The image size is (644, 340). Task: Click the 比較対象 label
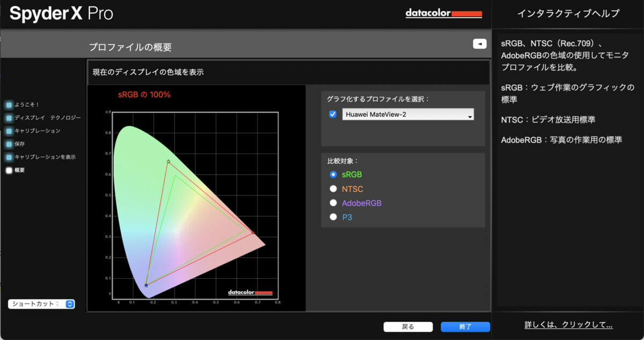tap(342, 160)
